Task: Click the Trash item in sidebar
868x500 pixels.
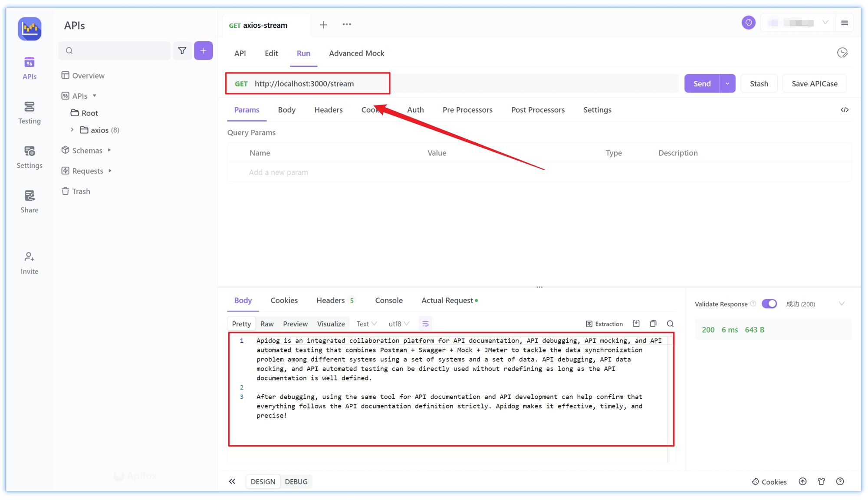Action: tap(76, 191)
